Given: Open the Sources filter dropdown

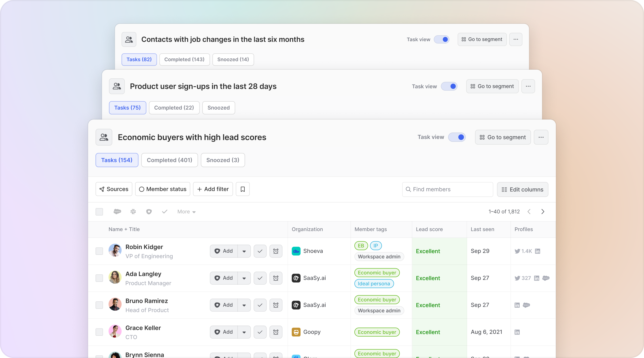Looking at the screenshot, I should [114, 189].
